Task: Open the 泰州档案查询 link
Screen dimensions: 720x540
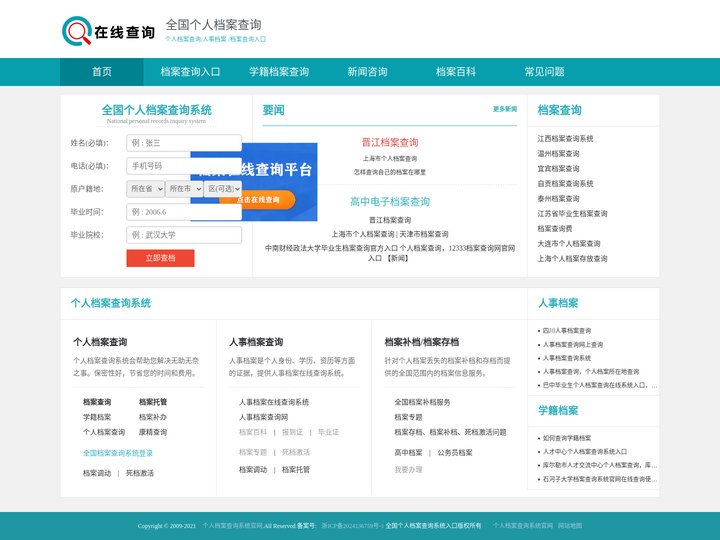Action: (x=558, y=198)
